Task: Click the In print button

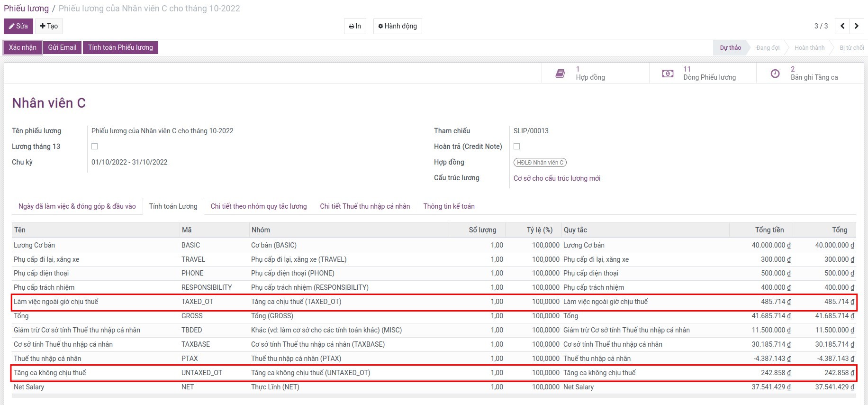Action: 355,26
